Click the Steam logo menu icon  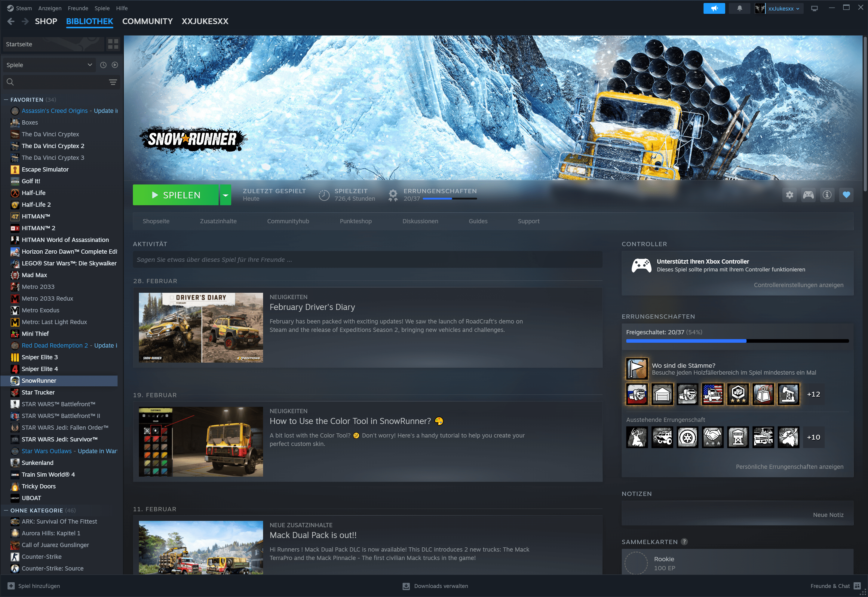[10, 8]
